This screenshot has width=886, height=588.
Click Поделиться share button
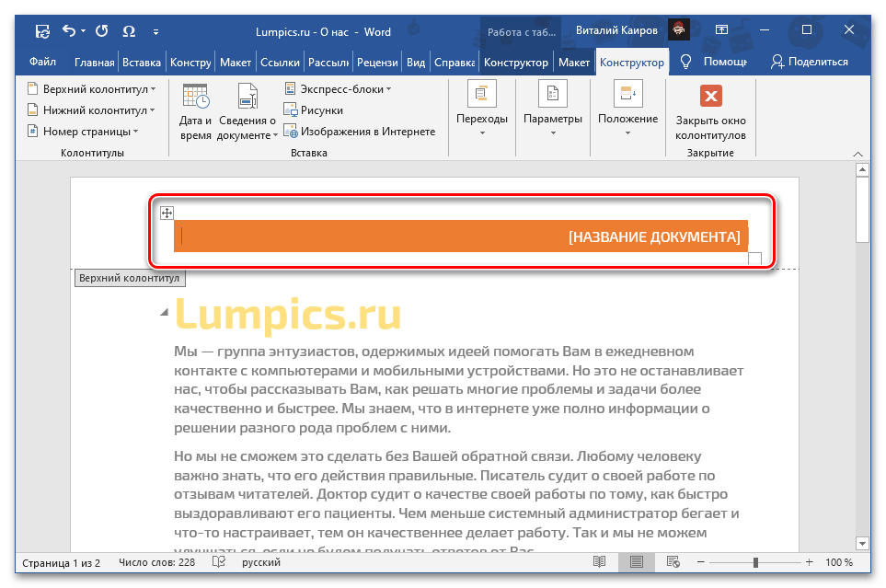(x=809, y=62)
